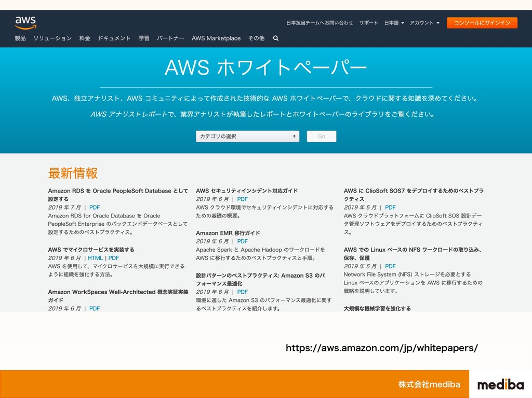Go to AWS Marketplace
Screen dimensions: 532x398
[216, 38]
